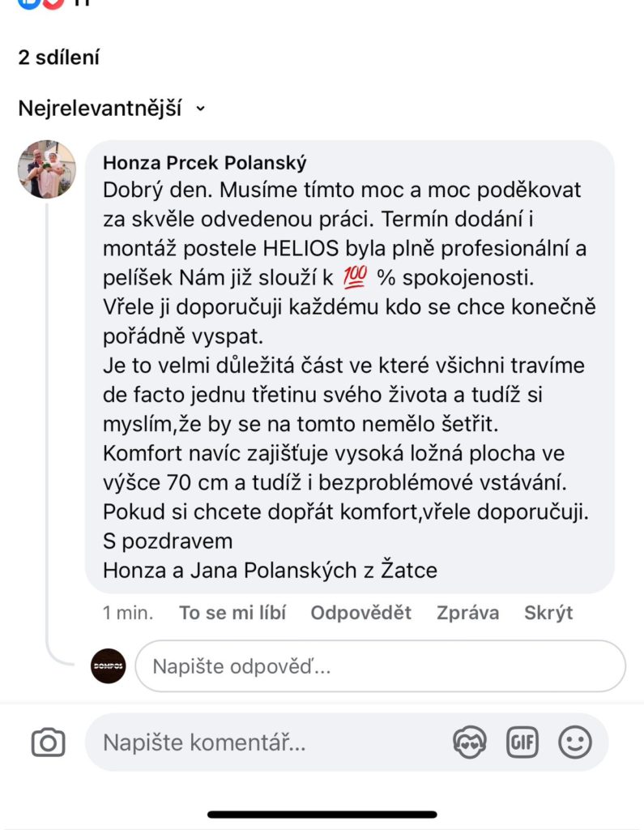Focus the Napište odpověď reply field

click(381, 666)
